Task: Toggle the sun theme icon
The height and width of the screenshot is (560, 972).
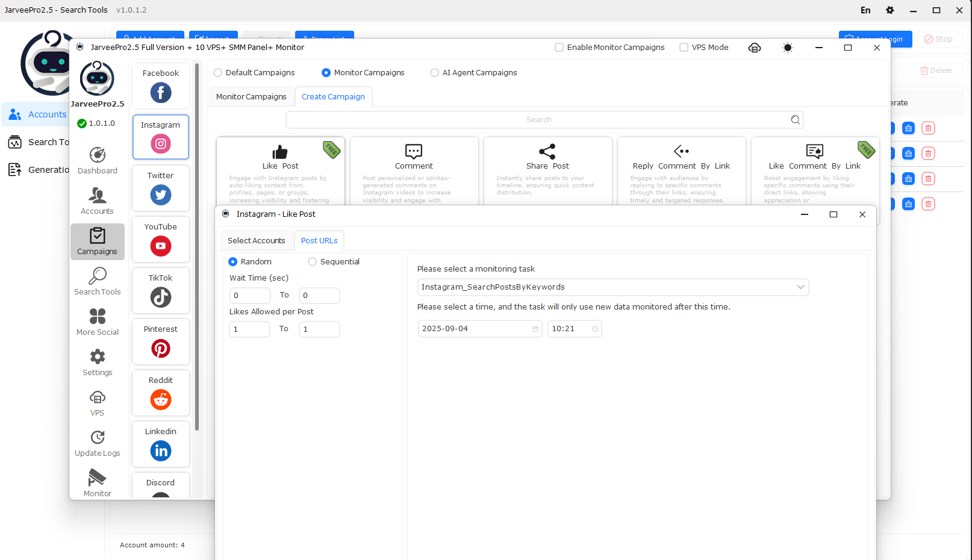Action: point(788,48)
